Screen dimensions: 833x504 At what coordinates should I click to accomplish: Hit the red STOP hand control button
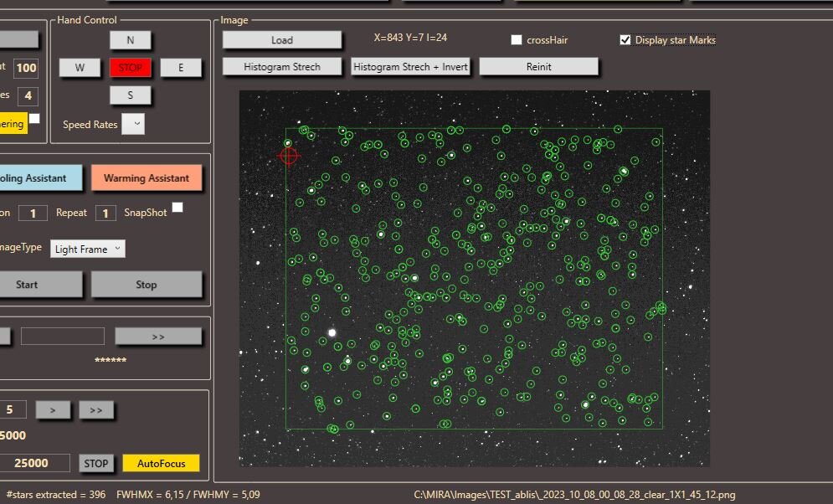coord(130,68)
